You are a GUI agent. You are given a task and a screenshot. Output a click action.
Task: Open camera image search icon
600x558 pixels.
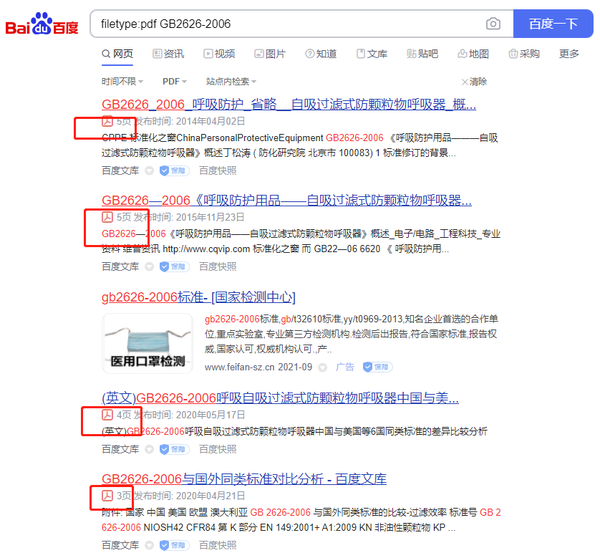coord(493,24)
